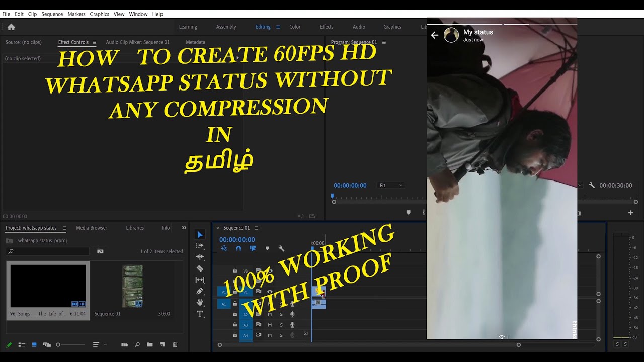Screen dimensions: 644x362
Task: Switch Project panel to List View
Action: 22,344
